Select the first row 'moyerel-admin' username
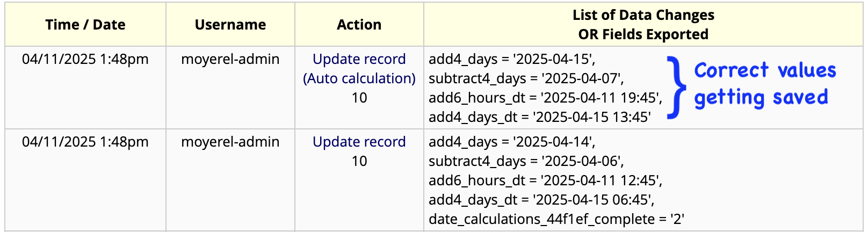868x232 pixels. pyautogui.click(x=230, y=59)
